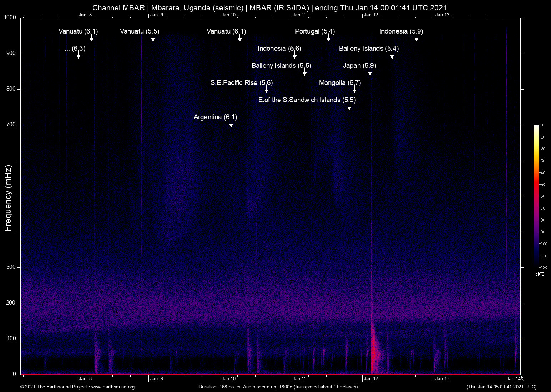Click the arrow under the '... (6.3)' label

point(79,56)
